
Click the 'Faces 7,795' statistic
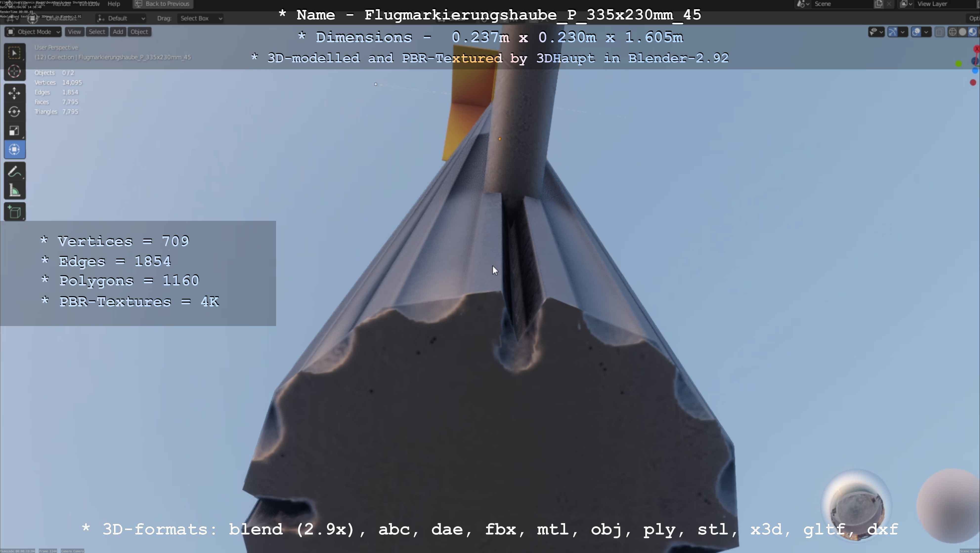tap(56, 102)
